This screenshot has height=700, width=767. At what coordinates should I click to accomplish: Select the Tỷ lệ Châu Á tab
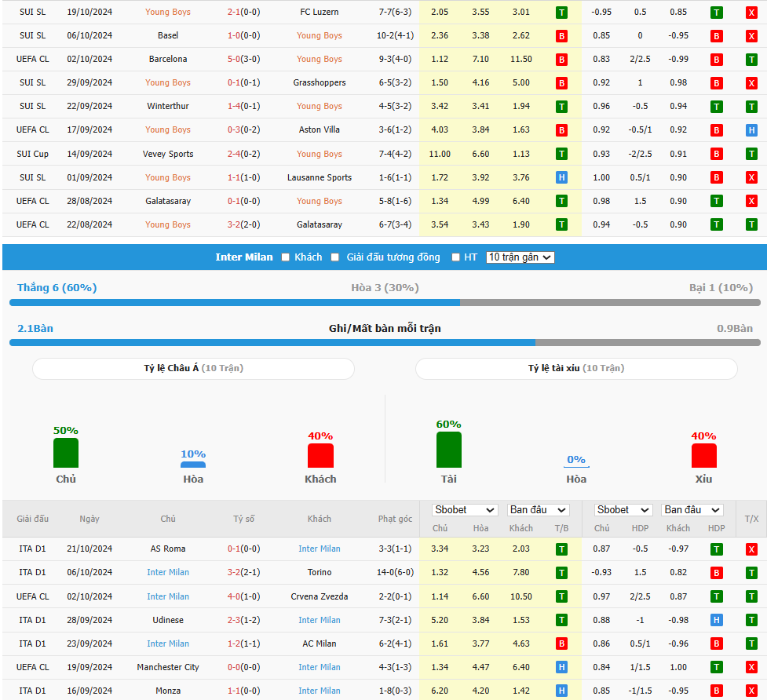193,369
